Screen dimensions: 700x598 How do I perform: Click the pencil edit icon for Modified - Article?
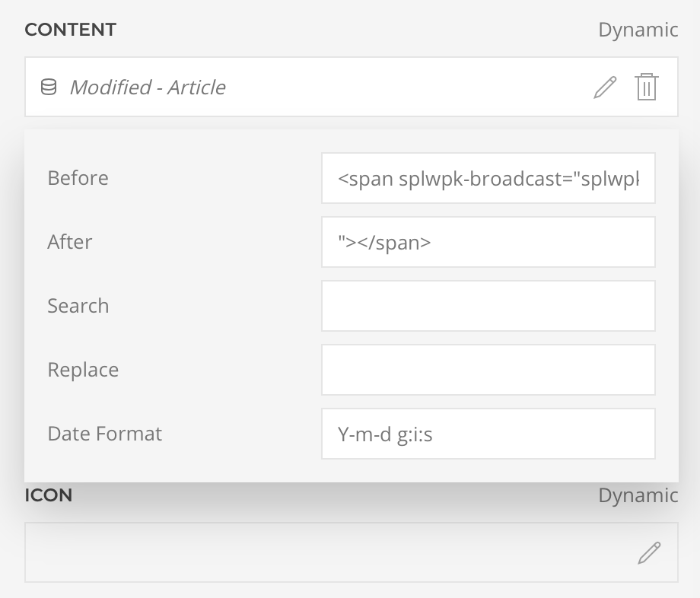[605, 87]
